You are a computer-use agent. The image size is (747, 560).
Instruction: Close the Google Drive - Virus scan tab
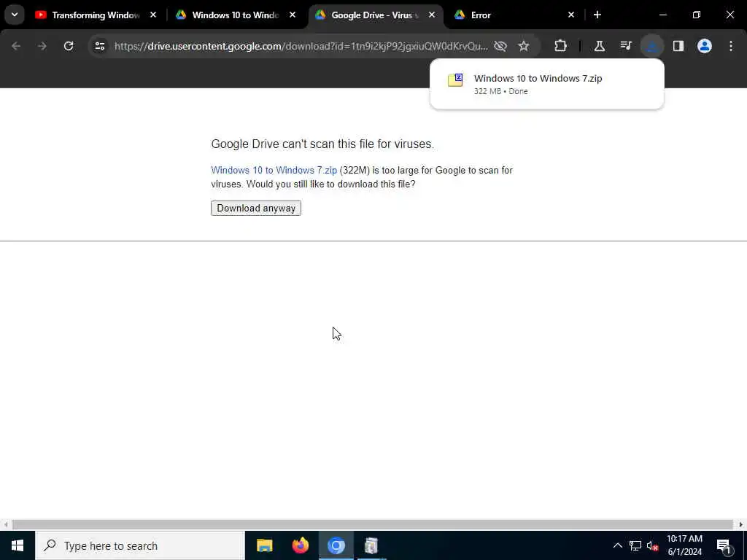[432, 15]
